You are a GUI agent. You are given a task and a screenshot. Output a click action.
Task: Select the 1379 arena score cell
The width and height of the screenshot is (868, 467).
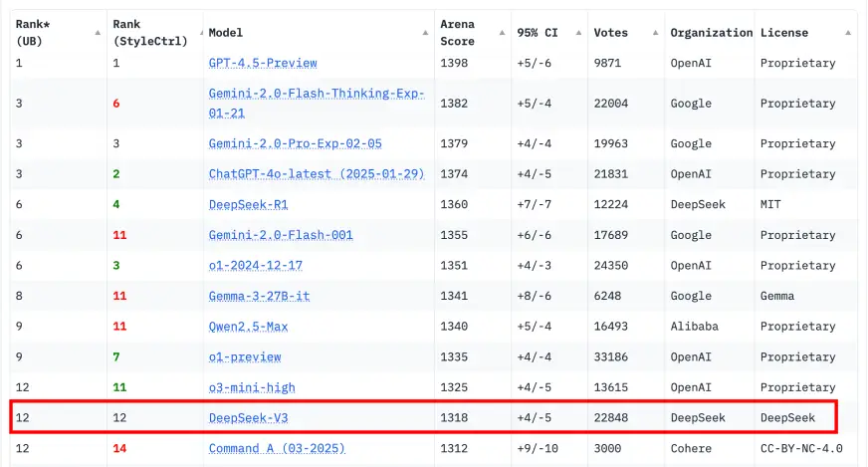[x=454, y=143]
